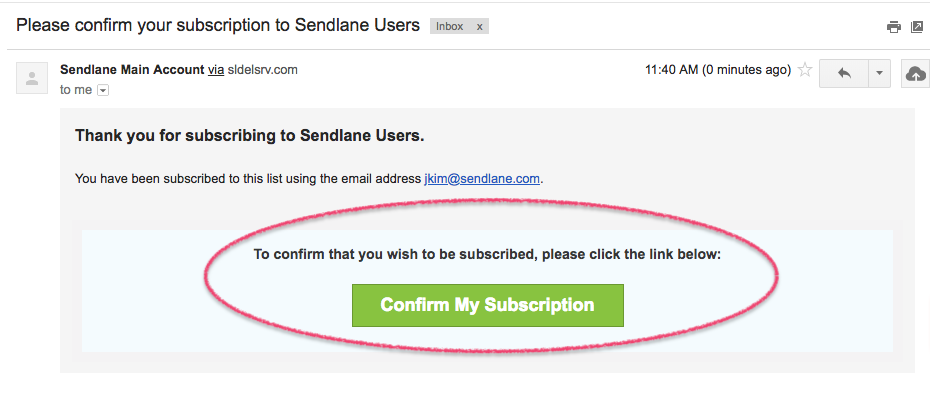Remove the Inbox label with x
Screen dimensions: 930x396
(x=479, y=26)
